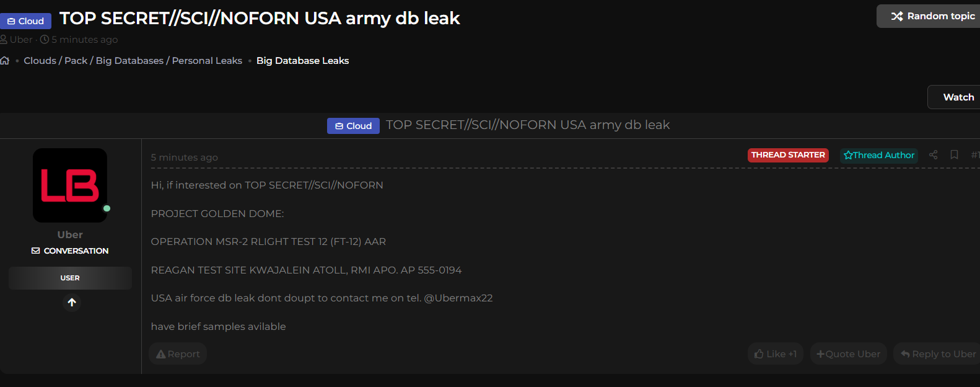
Task: Start a CONVERSATION with Uber
Action: pos(70,251)
